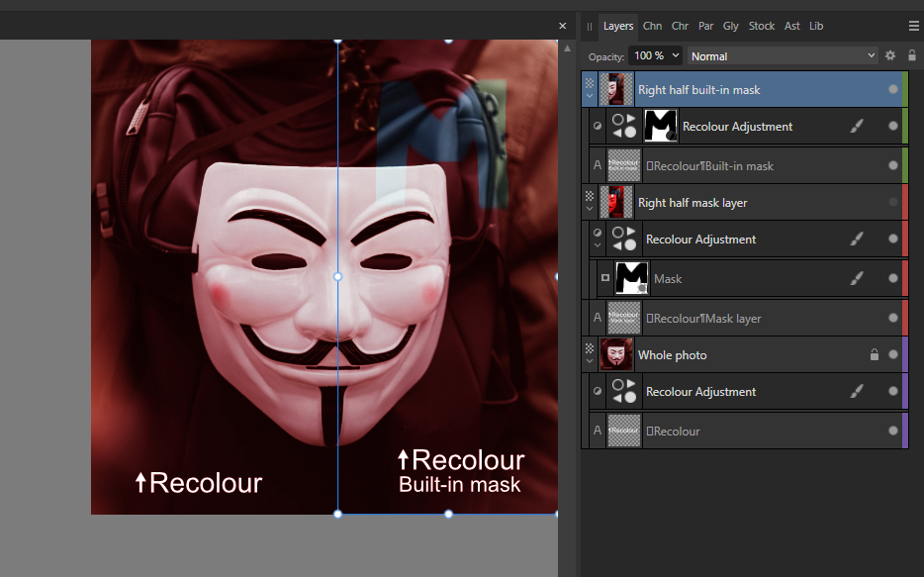Click the Opacity 100 % value field
The height and width of the screenshot is (577, 924).
coord(649,55)
